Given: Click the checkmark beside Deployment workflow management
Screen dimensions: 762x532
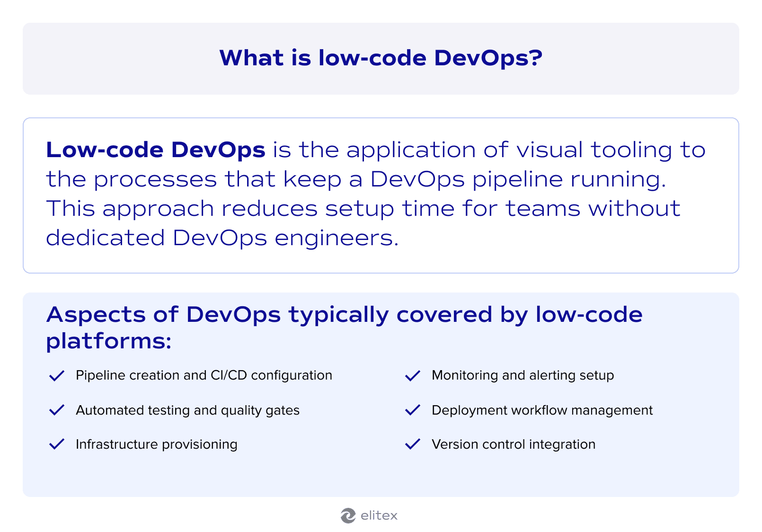Looking at the screenshot, I should (x=413, y=410).
